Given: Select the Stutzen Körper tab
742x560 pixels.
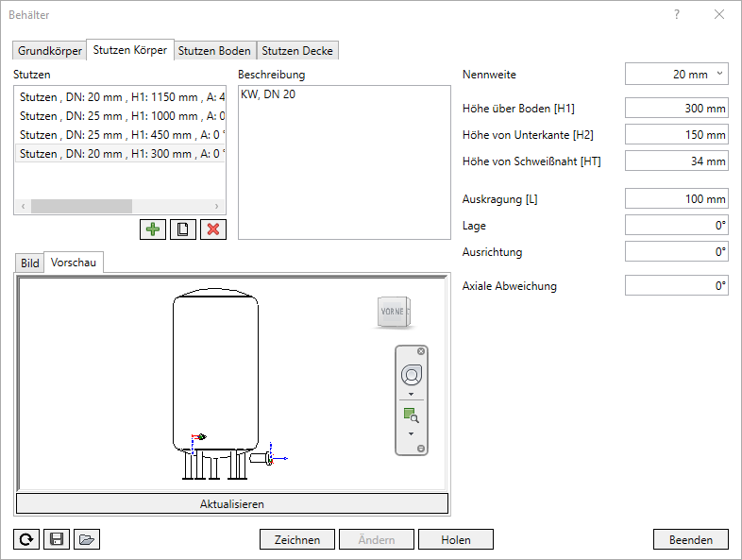Looking at the screenshot, I should 130,50.
